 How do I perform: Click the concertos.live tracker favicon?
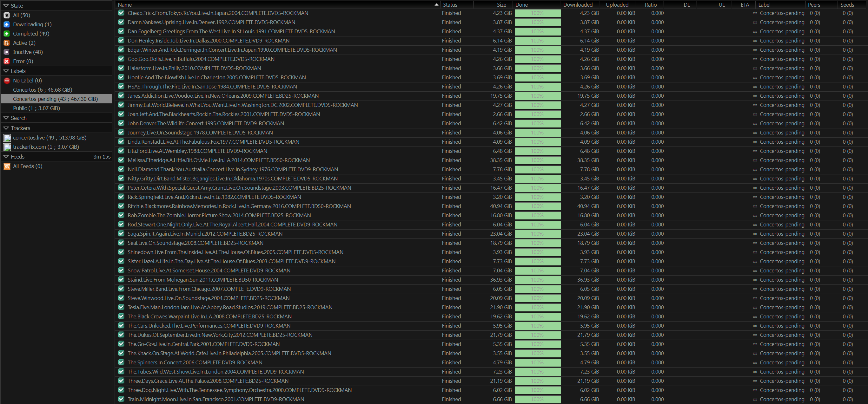point(7,138)
